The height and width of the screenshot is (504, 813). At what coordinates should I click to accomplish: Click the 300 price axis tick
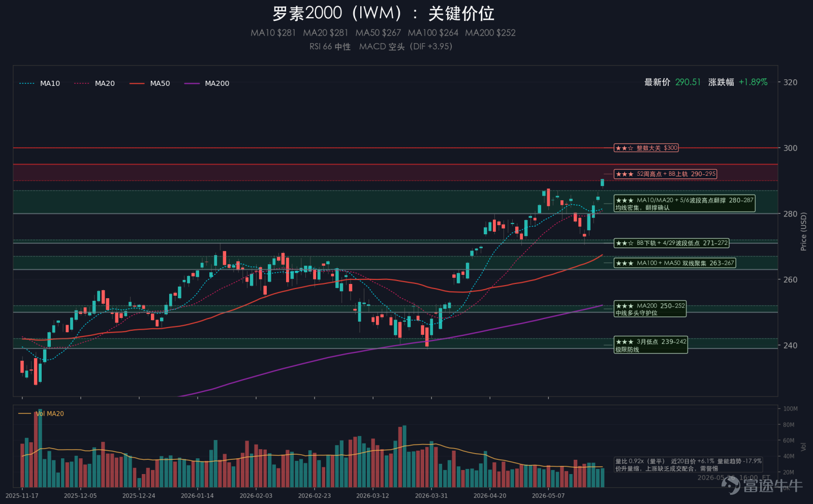tap(790, 148)
